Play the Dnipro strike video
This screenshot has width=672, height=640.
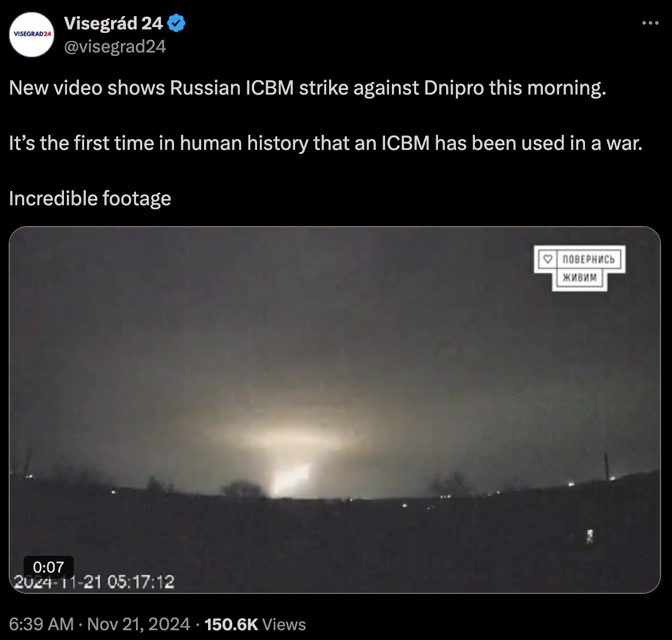pos(335,410)
